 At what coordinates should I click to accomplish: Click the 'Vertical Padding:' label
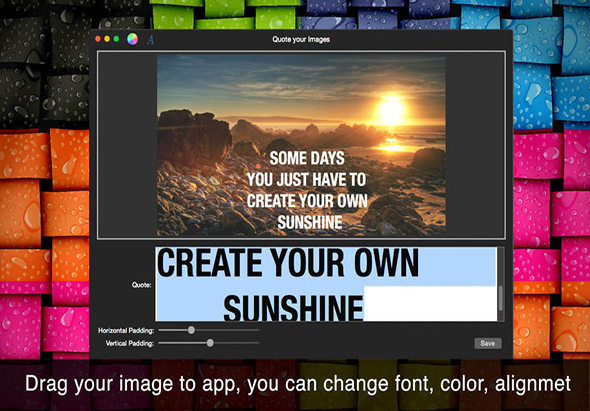click(x=130, y=343)
